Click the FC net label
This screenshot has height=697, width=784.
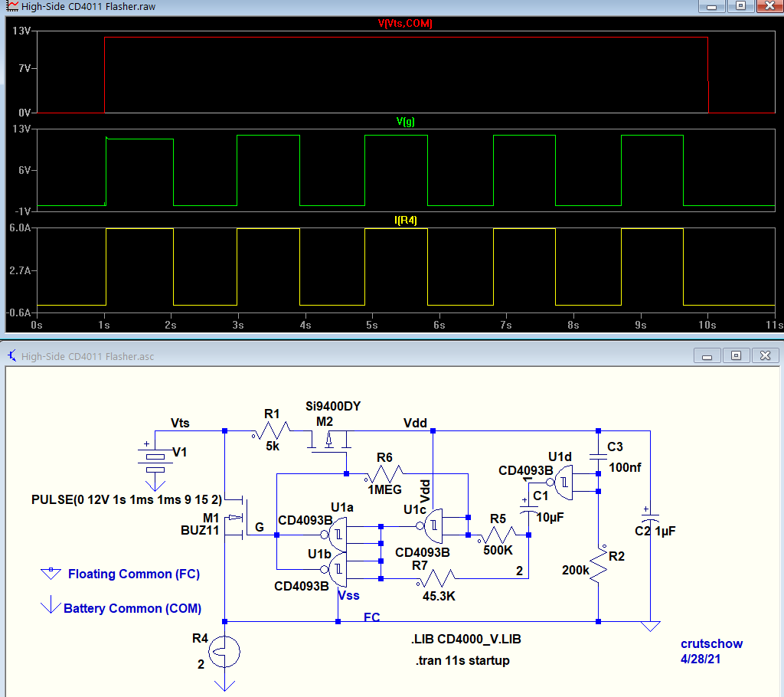pyautogui.click(x=371, y=617)
